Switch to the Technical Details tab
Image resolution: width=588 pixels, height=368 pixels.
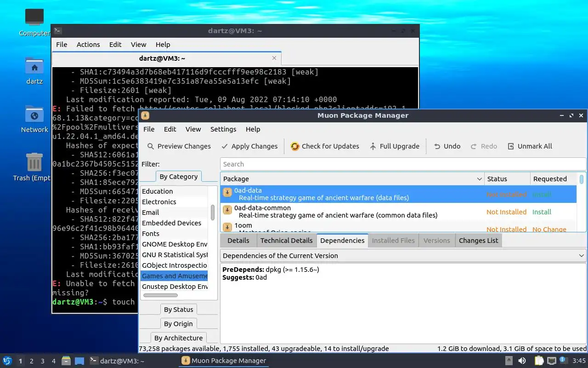coord(286,241)
